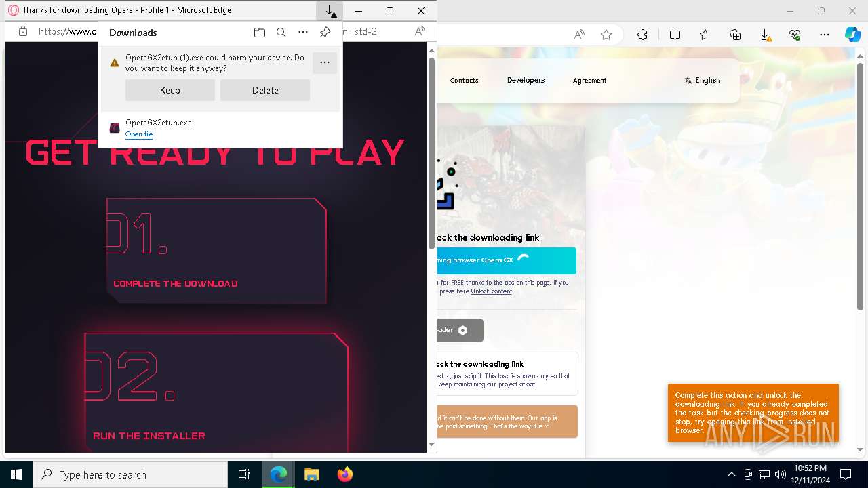Open Browser essentials heart icon

click(795, 35)
